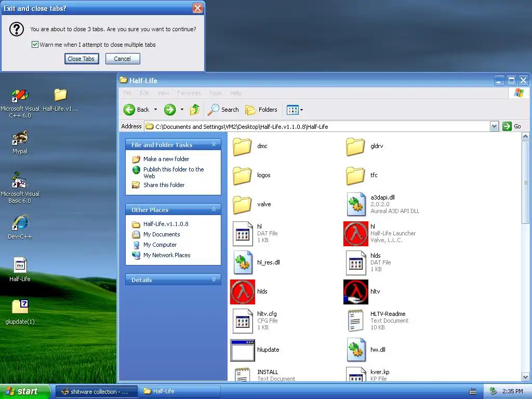This screenshot has height=399, width=532.
Task: Open the Start menu
Action: pyautogui.click(x=25, y=391)
